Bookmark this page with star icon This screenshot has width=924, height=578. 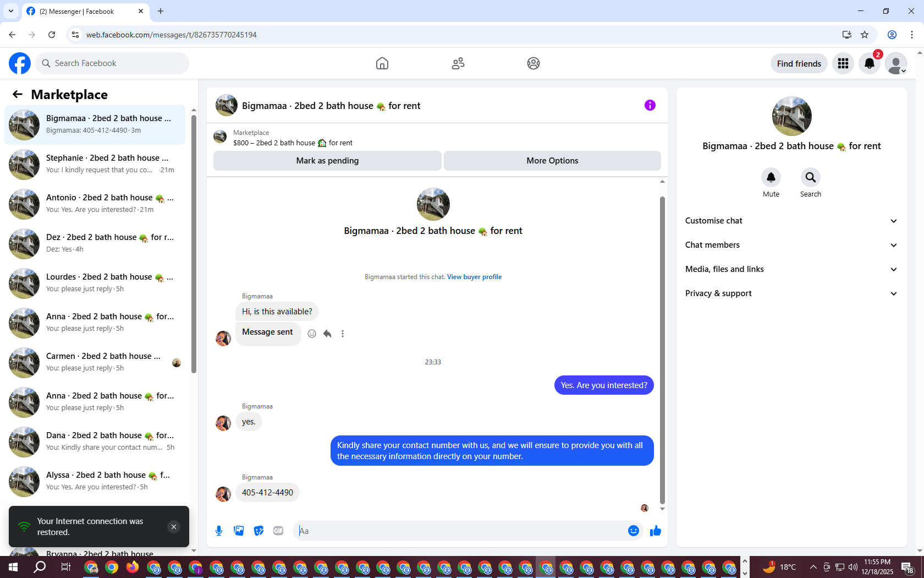click(x=865, y=35)
